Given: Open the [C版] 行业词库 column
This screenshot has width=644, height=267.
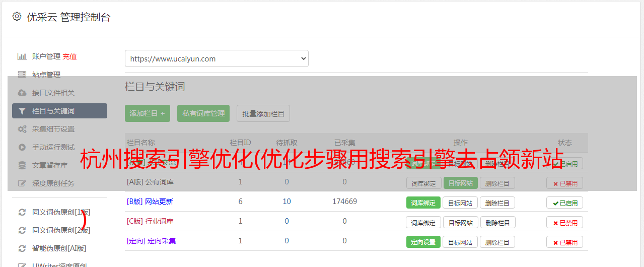Looking at the screenshot, I should pyautogui.click(x=150, y=221).
